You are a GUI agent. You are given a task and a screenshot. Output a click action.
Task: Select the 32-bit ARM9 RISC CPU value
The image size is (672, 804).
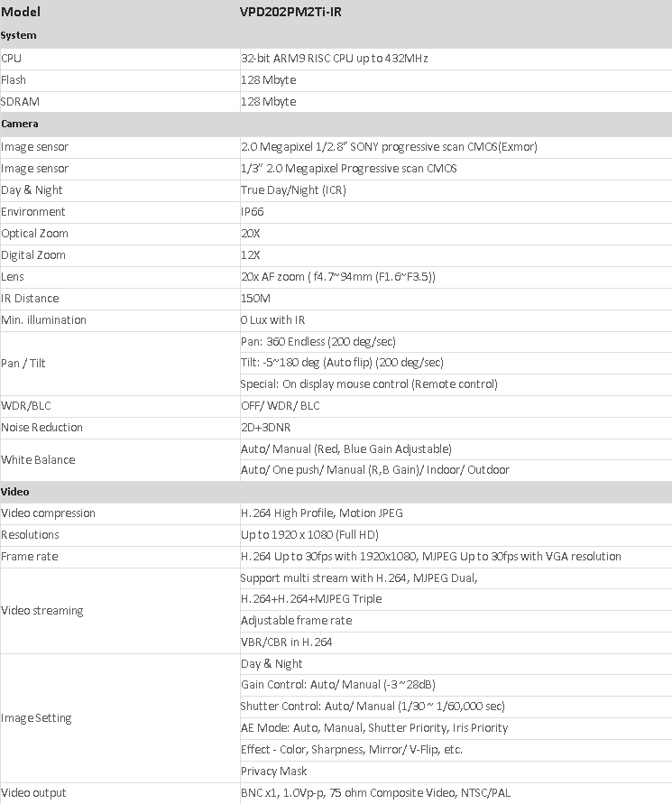[x=334, y=58]
